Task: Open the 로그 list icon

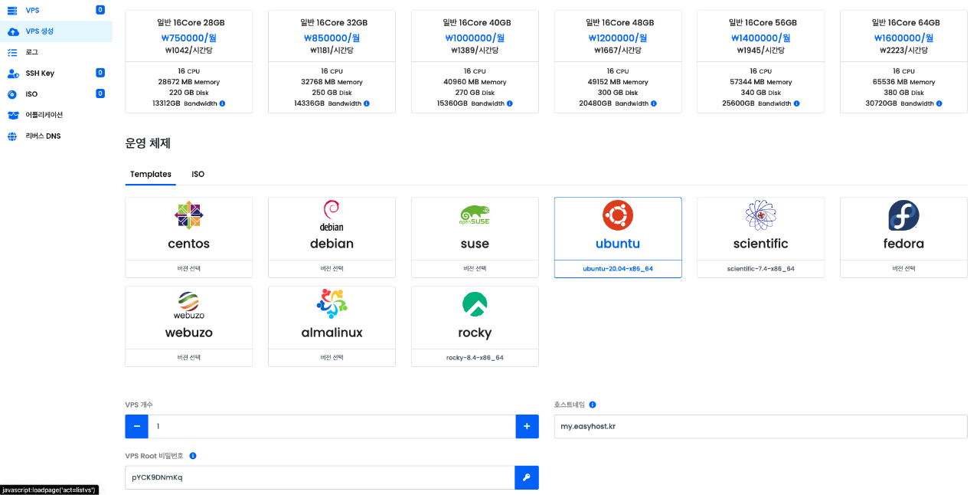Action: coord(12,52)
